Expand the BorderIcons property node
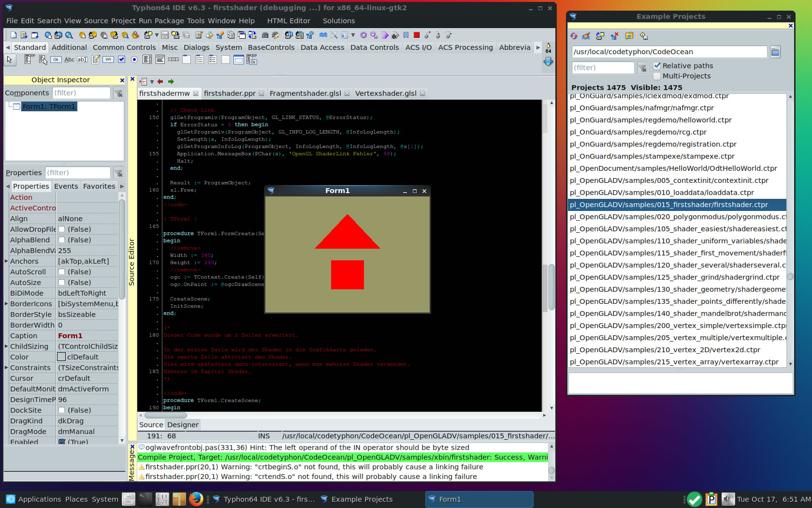The height and width of the screenshot is (508, 812). pos(7,304)
